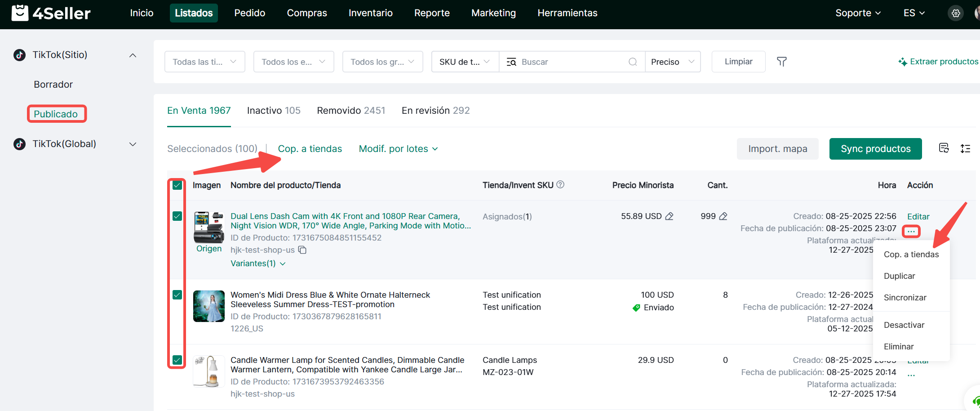Screen dimensions: 980x411
Task: Click the filter funnel icon
Action: [782, 62]
